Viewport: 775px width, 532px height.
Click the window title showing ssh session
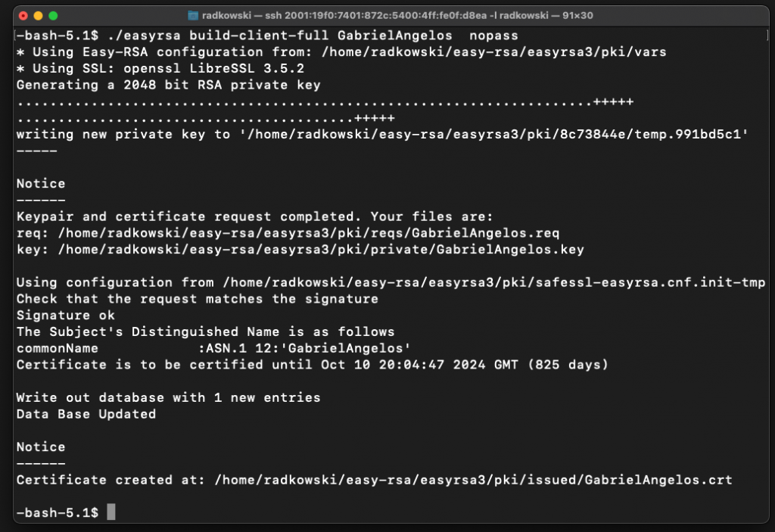tap(397, 15)
